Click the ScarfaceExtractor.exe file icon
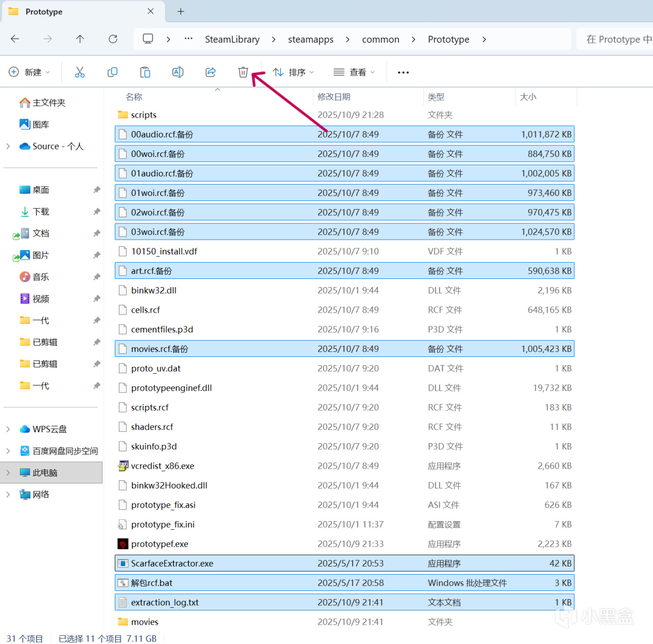The image size is (653, 644). click(123, 563)
